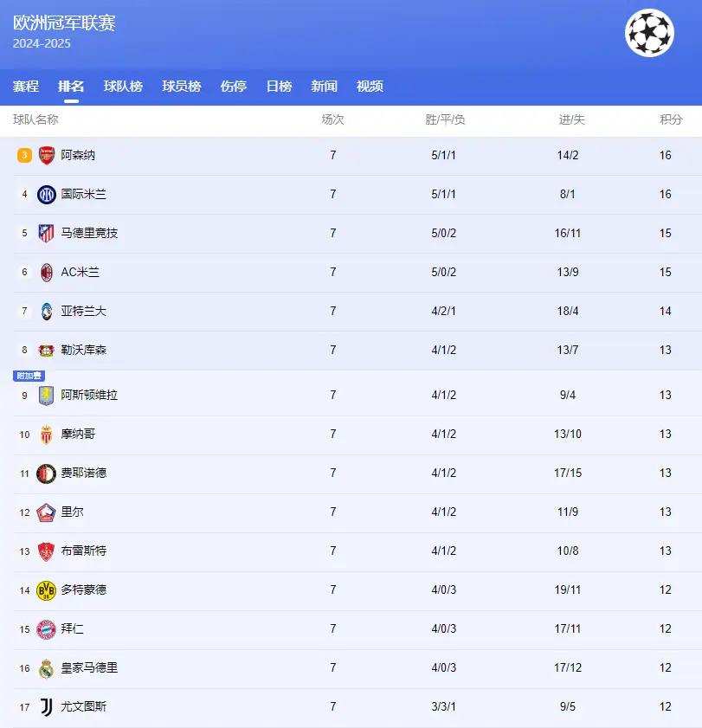Viewport: 702px width, 728px height.
Task: Click the Inter Milan club crest
Action: (x=47, y=195)
